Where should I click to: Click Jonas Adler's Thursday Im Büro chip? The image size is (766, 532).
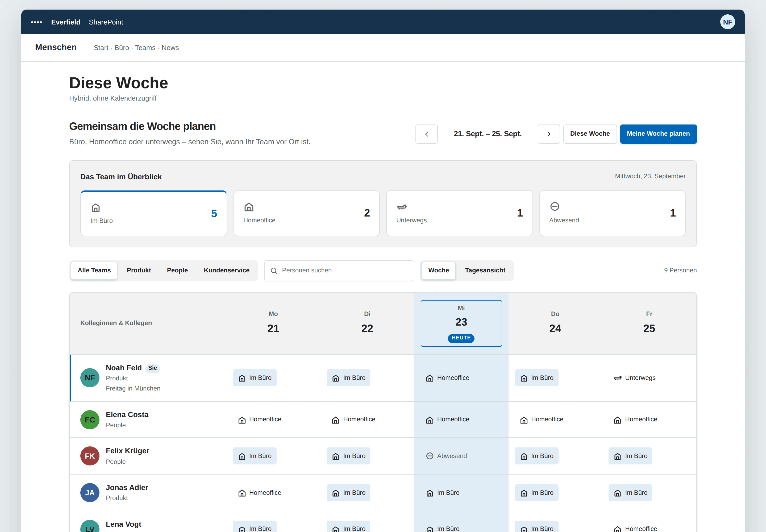[536, 493]
